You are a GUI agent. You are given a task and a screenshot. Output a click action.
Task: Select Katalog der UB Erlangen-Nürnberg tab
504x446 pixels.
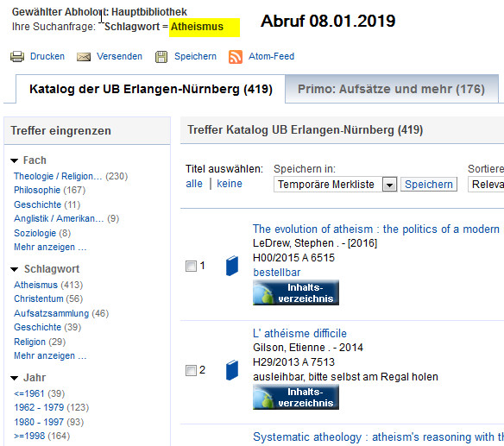pos(151,89)
